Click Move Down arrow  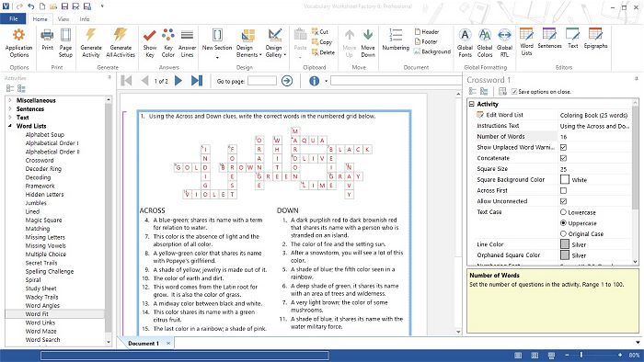click(x=368, y=42)
